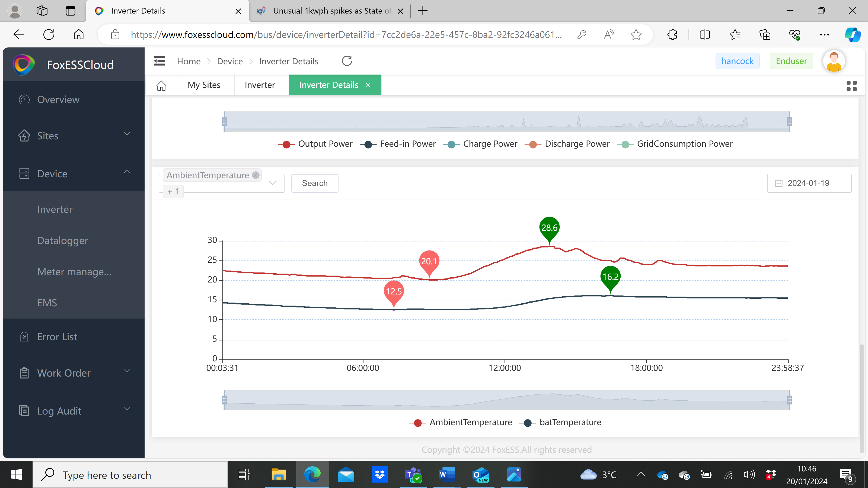Open the home tab icon

[x=161, y=85]
